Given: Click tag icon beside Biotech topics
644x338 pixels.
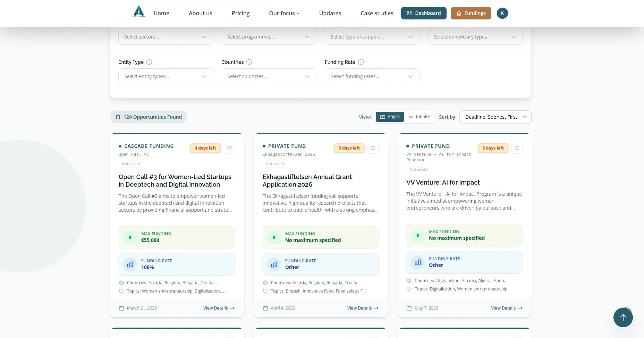Looking at the screenshot, I should [x=265, y=291].
